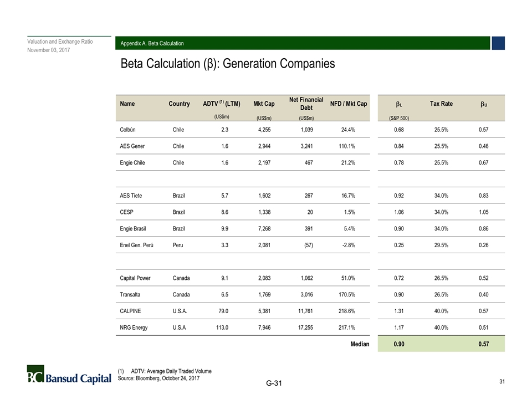Select the Name column header

click(x=127, y=104)
